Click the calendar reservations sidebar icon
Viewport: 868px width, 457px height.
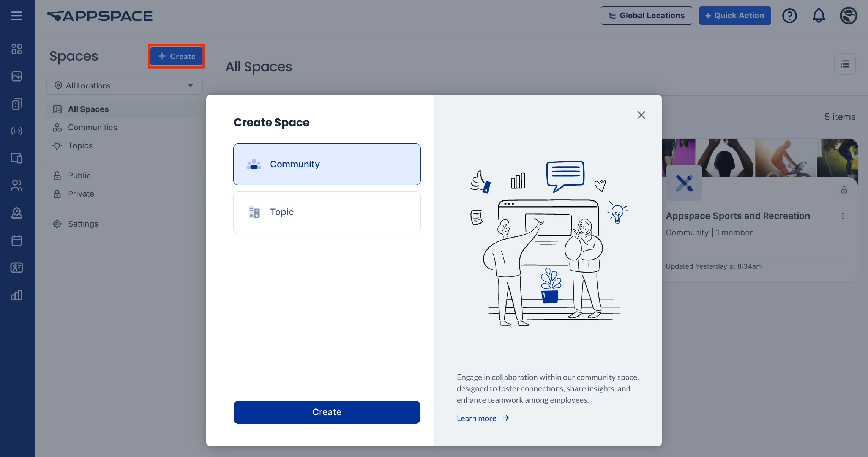pyautogui.click(x=17, y=240)
